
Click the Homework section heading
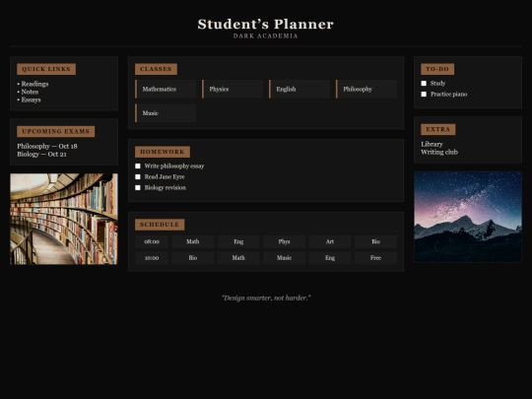[163, 152]
